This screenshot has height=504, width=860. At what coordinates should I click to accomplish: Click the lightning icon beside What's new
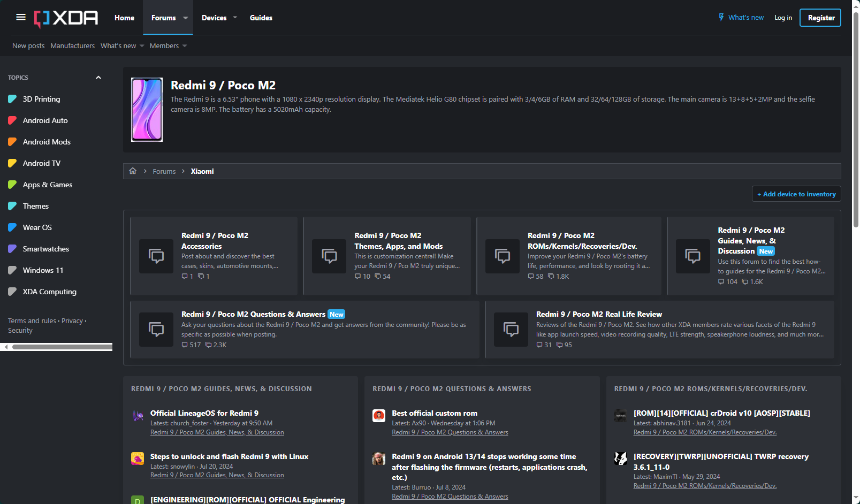[721, 18]
